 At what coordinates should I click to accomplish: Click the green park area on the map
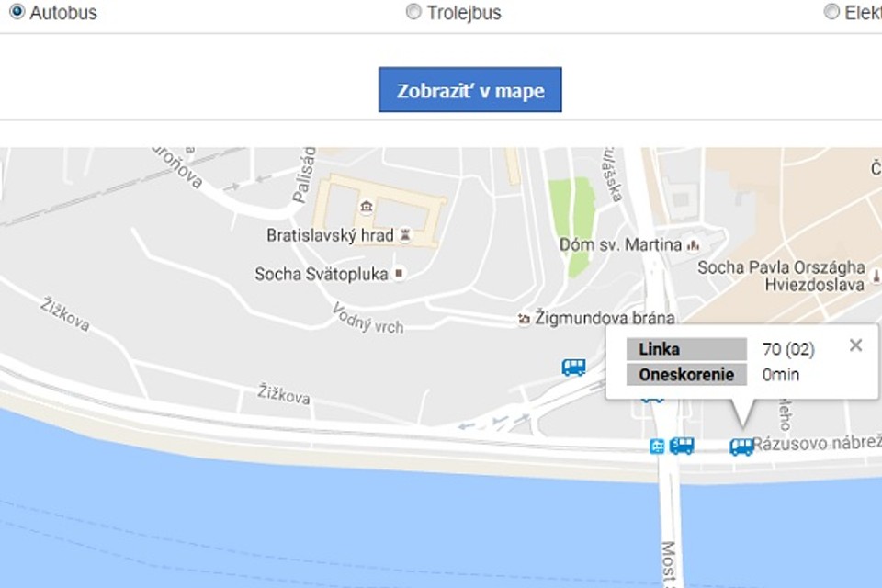pos(572,227)
